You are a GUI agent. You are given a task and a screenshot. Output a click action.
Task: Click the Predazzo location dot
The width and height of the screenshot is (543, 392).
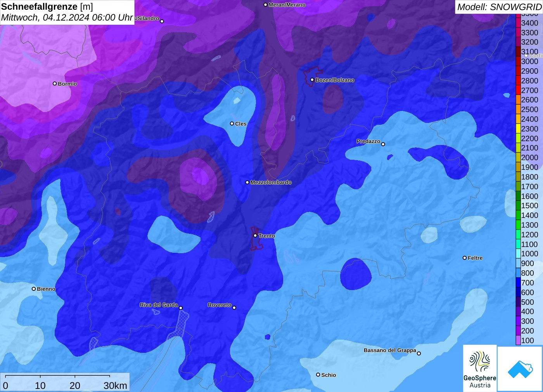point(383,144)
